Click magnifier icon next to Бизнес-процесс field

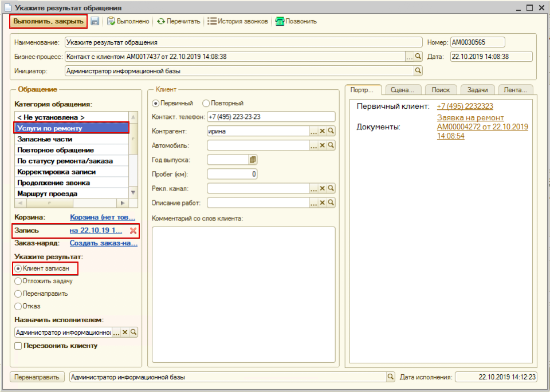pyautogui.click(x=418, y=57)
